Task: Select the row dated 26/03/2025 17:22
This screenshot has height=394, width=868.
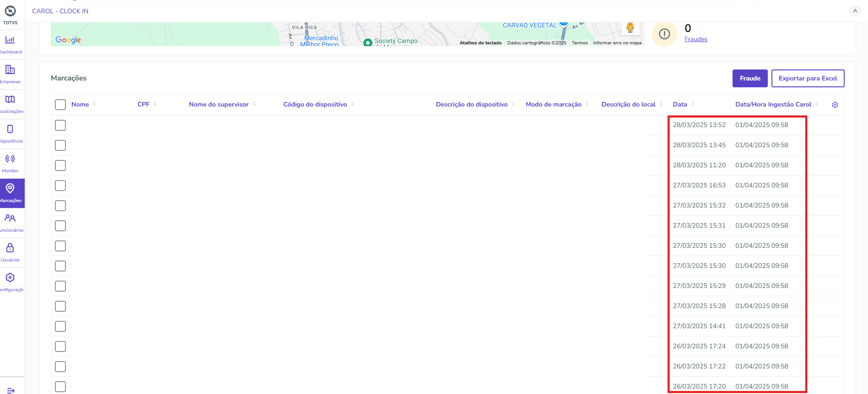Action: pos(60,367)
